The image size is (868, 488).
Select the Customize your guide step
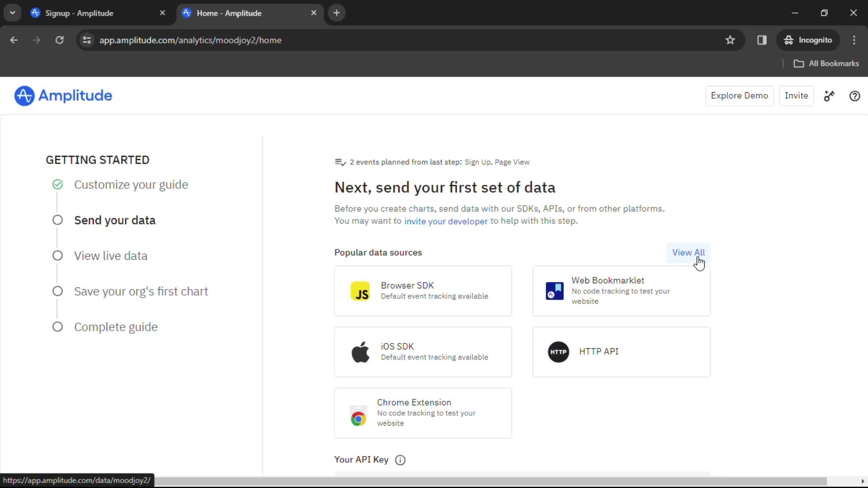click(x=131, y=184)
